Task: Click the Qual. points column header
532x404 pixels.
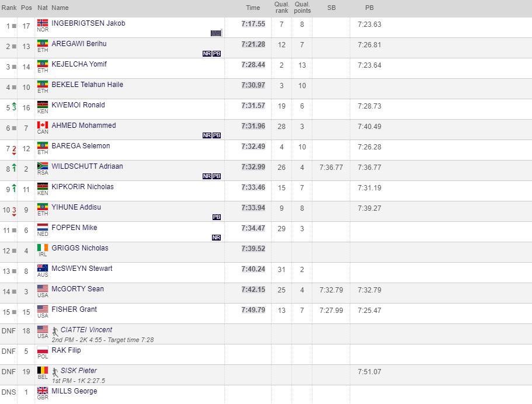Action: tap(302, 8)
